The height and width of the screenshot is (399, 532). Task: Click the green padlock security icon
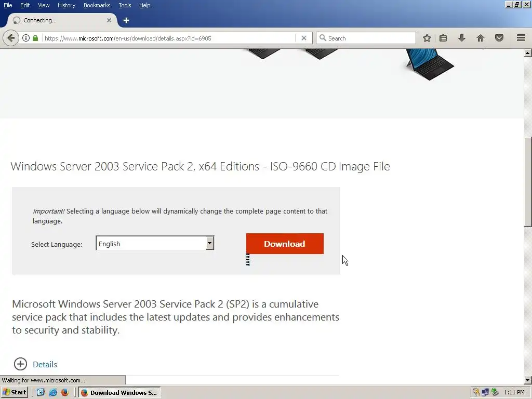[35, 38]
